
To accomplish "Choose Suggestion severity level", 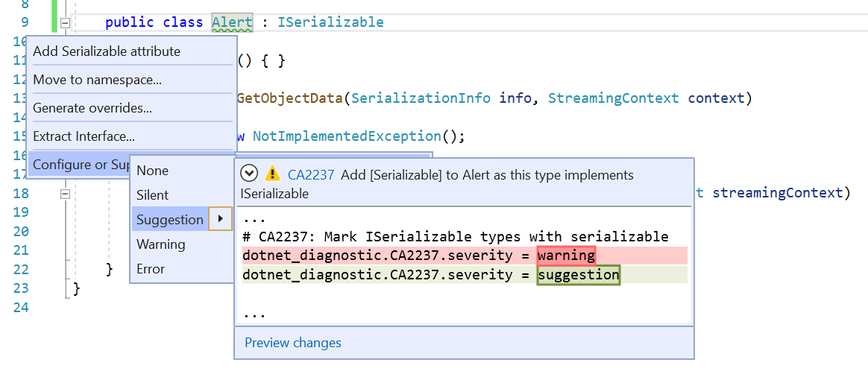I will pyautogui.click(x=170, y=220).
